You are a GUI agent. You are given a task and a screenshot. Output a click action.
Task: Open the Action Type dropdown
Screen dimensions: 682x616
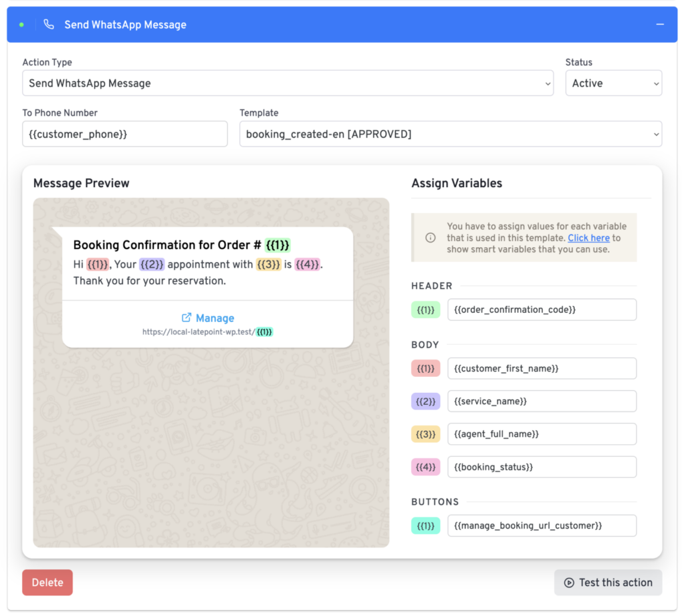pyautogui.click(x=288, y=83)
